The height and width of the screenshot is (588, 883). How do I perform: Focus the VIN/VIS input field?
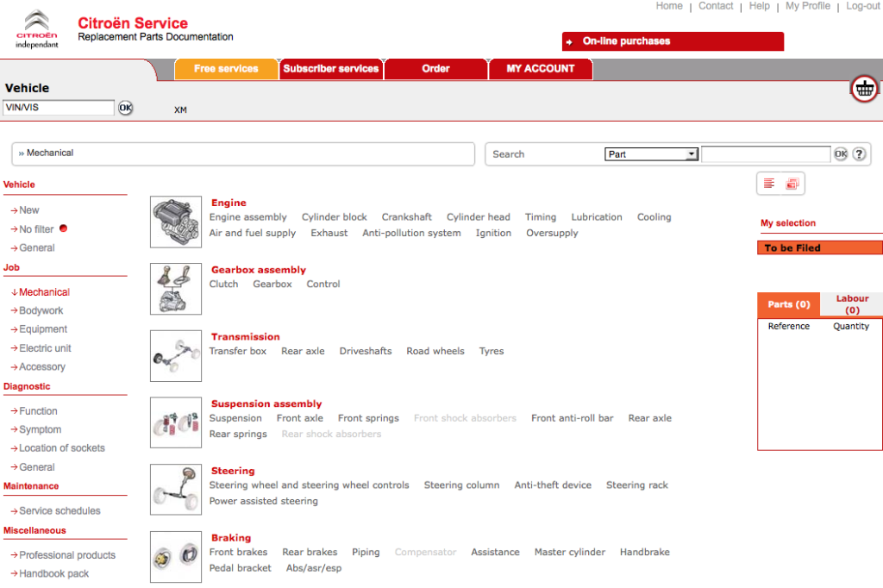(59, 108)
